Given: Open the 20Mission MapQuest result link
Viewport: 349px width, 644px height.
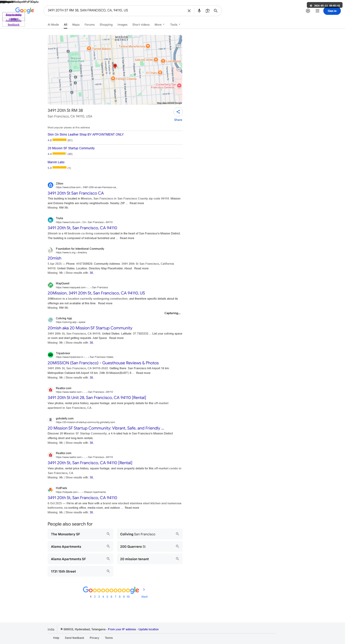Looking at the screenshot, I should tap(96, 293).
